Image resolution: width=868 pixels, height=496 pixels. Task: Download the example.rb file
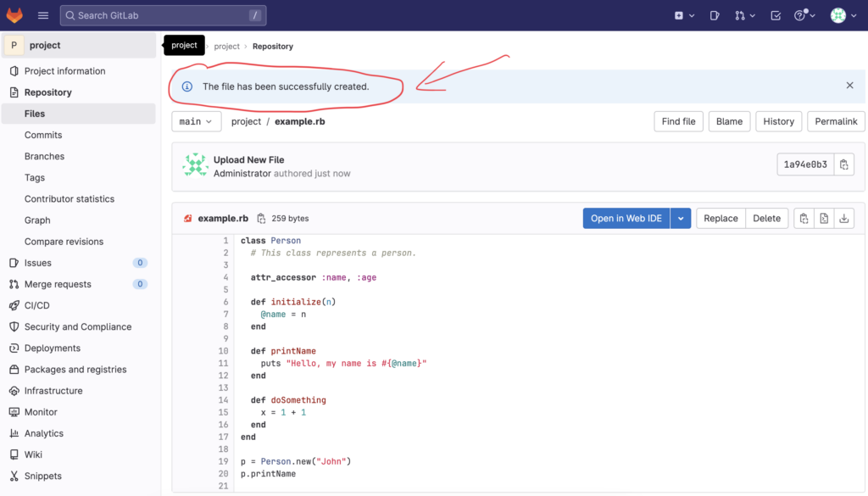tap(844, 219)
